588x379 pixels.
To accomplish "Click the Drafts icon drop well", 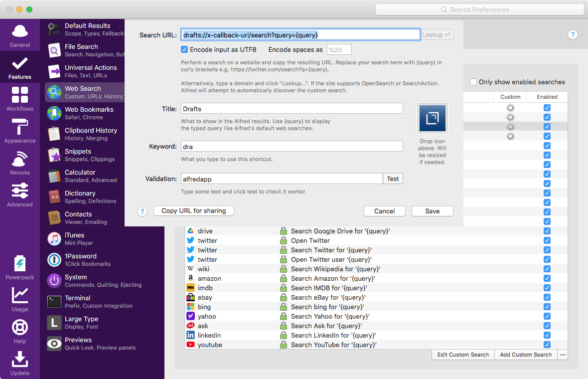I will pyautogui.click(x=433, y=118).
